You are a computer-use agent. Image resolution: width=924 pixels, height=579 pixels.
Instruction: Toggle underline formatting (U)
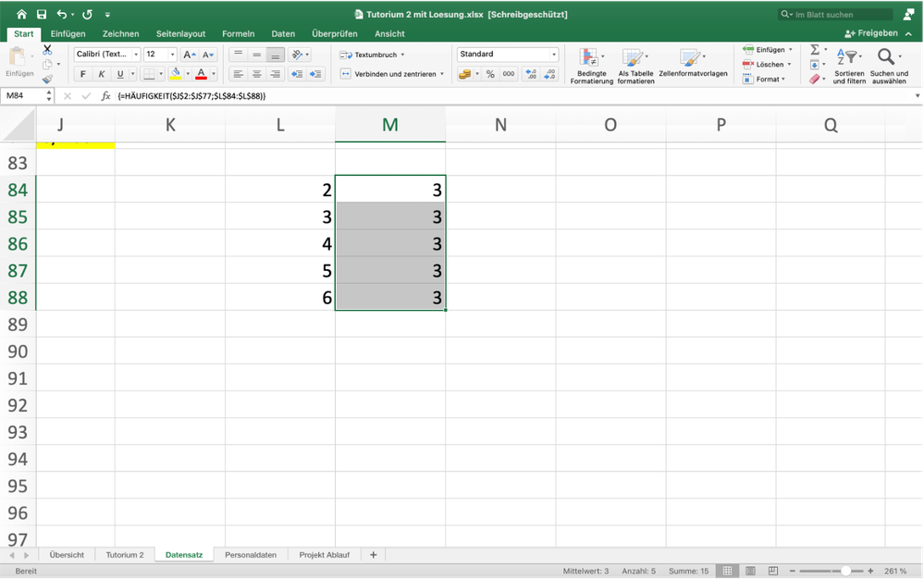click(120, 74)
